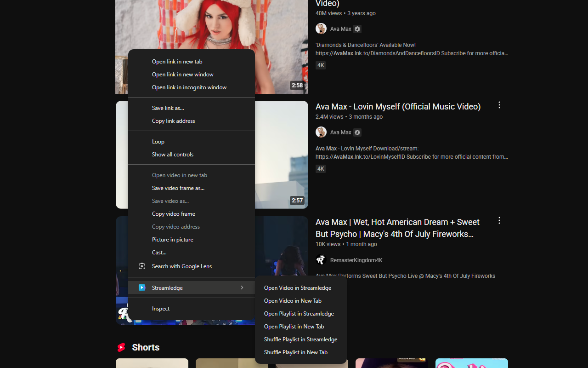Click the 2:57 duration badge
The width and height of the screenshot is (588, 368).
[x=297, y=201]
